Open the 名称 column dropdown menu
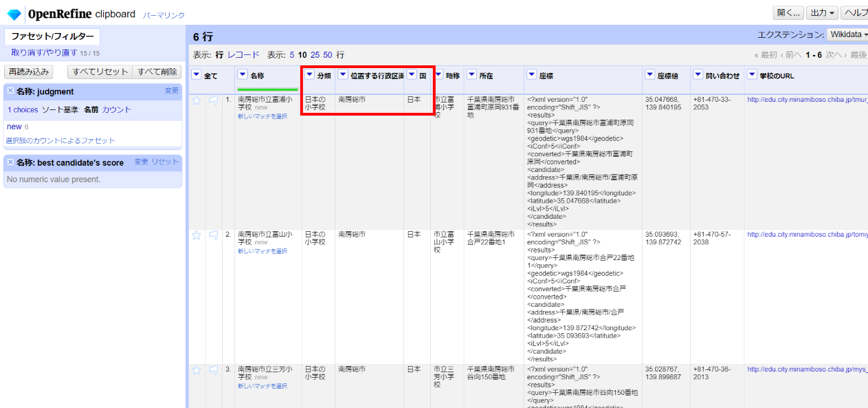This screenshot has width=868, height=408. [243, 75]
